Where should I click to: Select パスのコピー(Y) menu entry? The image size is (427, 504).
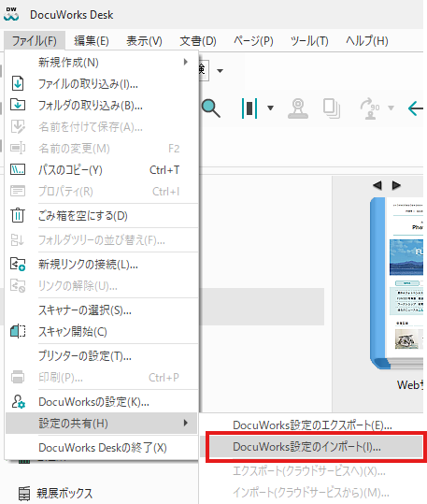pyautogui.click(x=102, y=170)
